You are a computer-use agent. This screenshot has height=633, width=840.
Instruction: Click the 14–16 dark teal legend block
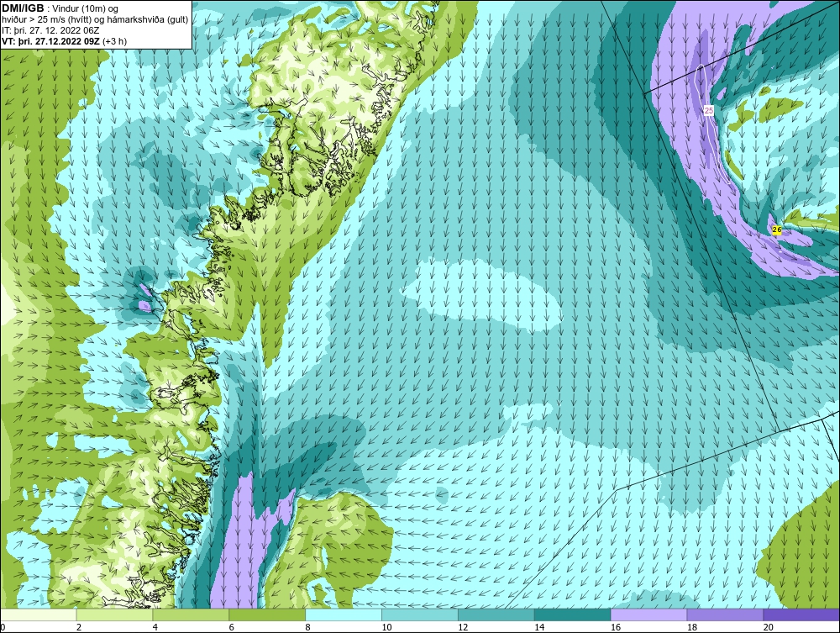coord(573,615)
